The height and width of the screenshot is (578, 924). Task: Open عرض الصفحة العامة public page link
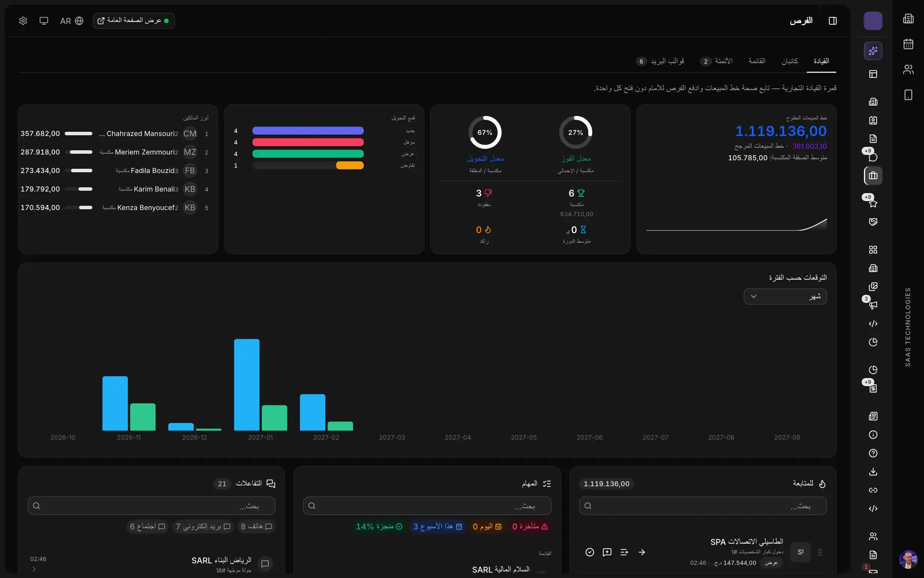[x=134, y=21]
